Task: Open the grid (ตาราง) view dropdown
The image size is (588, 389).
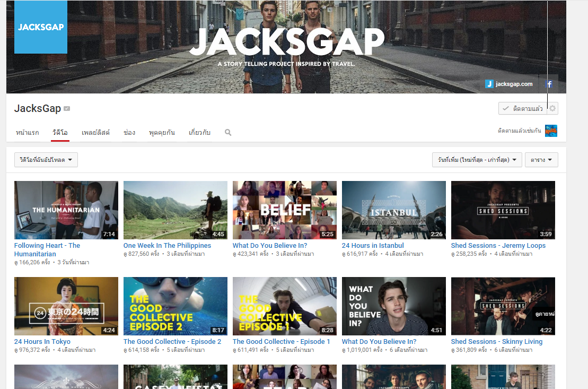Action: [541, 160]
